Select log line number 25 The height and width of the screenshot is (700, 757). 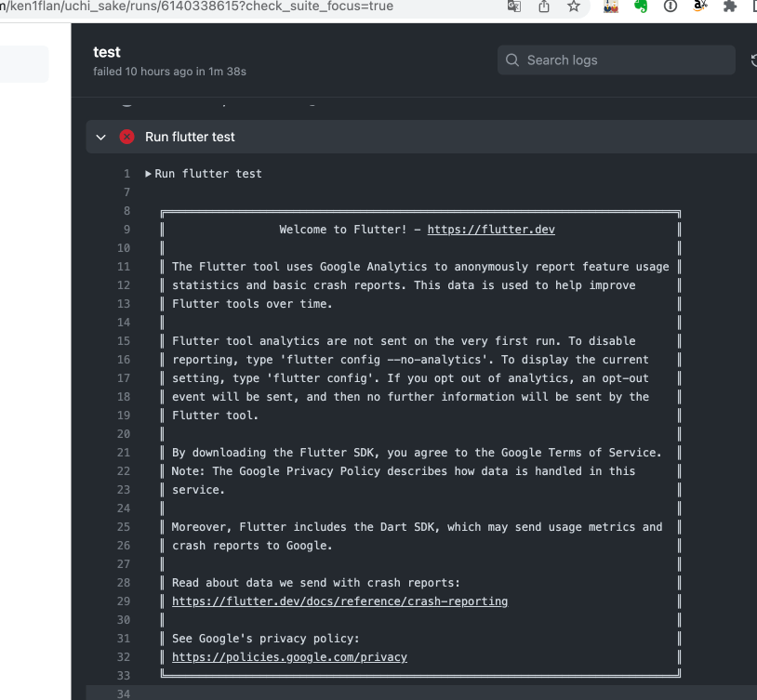pyautogui.click(x=124, y=527)
